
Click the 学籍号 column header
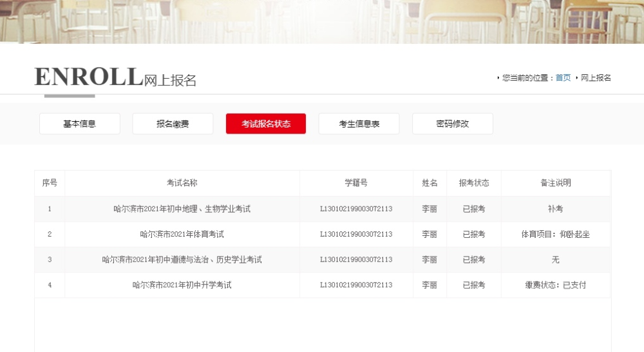(x=356, y=183)
